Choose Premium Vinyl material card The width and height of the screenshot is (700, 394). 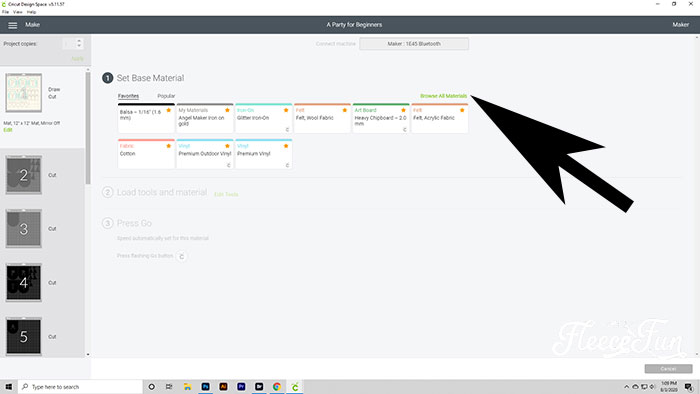[263, 154]
